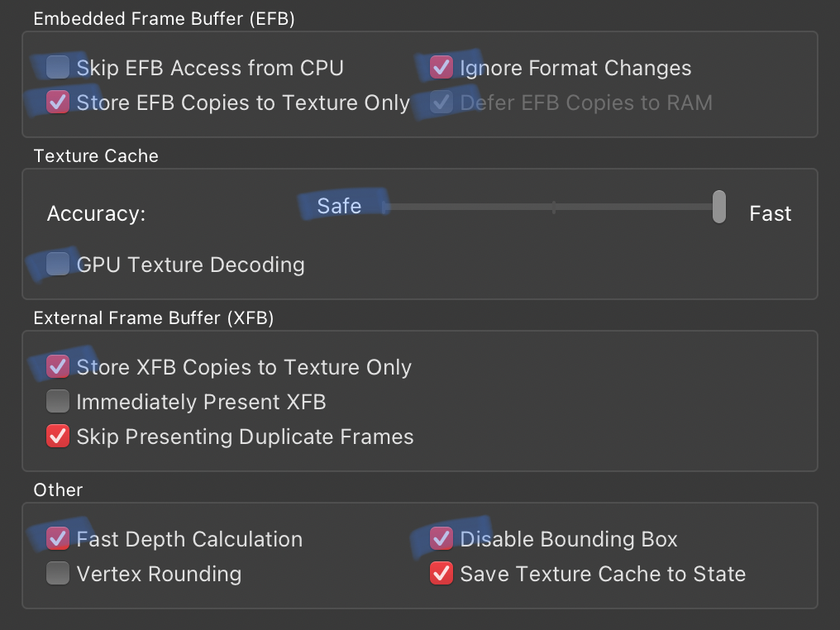
Task: Uncheck Store XFB Copies to Texture Only
Action: click(58, 367)
